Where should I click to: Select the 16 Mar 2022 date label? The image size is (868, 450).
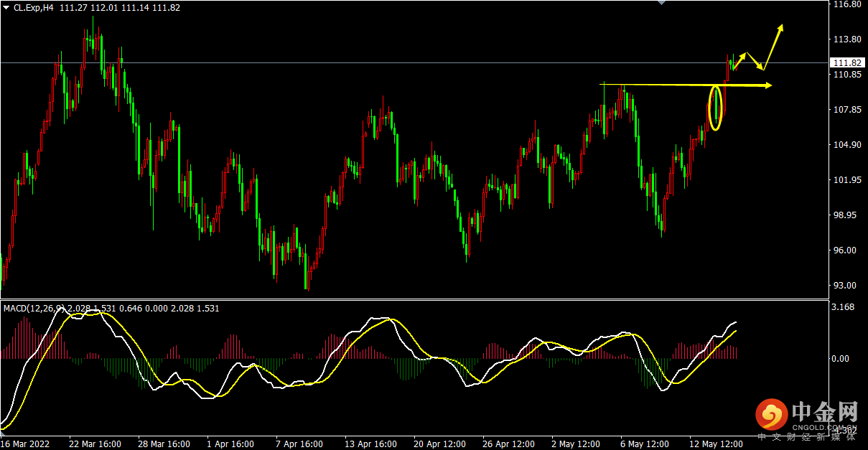click(25, 444)
